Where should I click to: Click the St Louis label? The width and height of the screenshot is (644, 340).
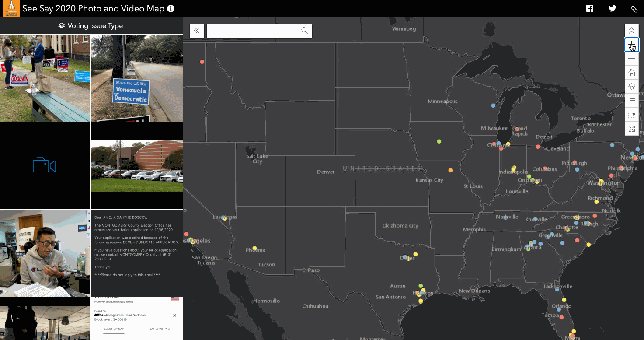click(x=473, y=186)
